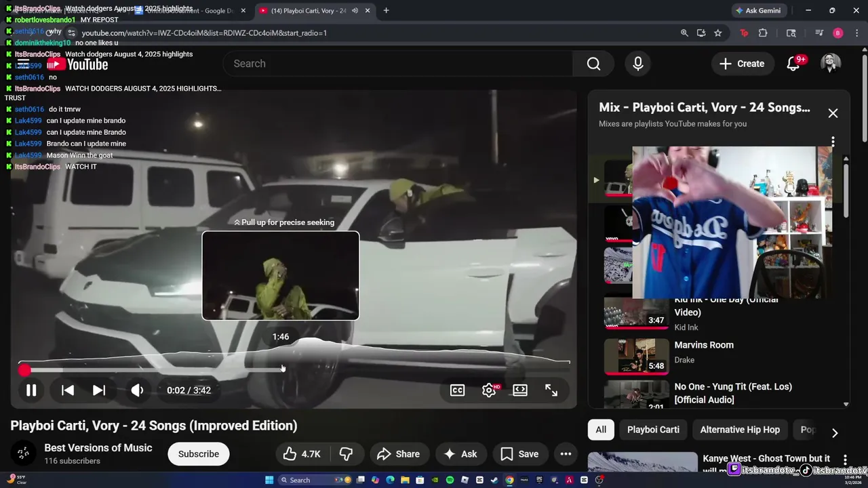Viewport: 868px width, 488px height.
Task: Select the Alternative Hip Hop chip
Action: [740, 430]
